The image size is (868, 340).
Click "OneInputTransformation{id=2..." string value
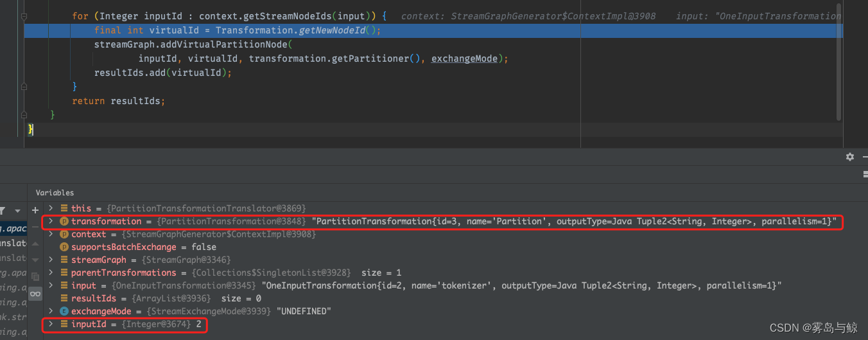pos(522,285)
